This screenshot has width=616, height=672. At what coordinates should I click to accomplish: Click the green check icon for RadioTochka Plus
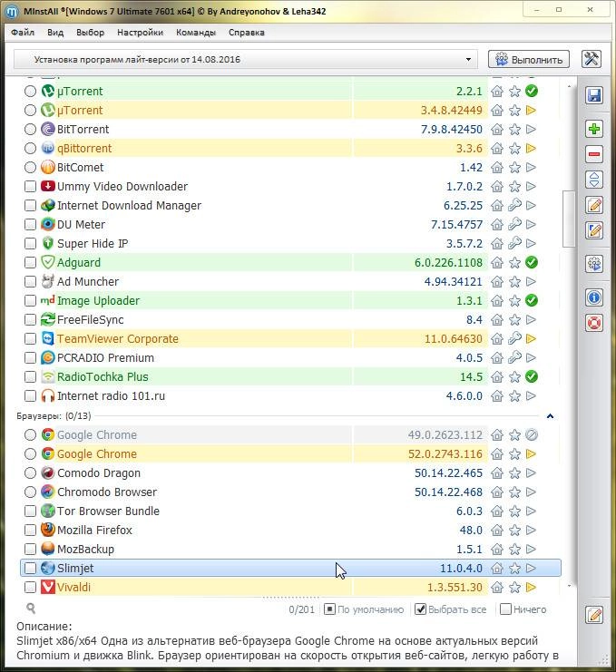coord(532,376)
